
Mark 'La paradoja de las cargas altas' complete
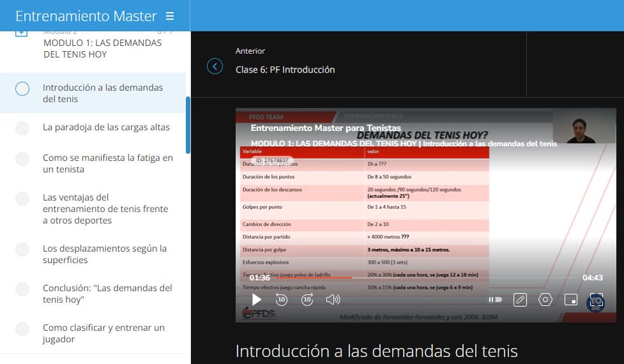(22, 128)
